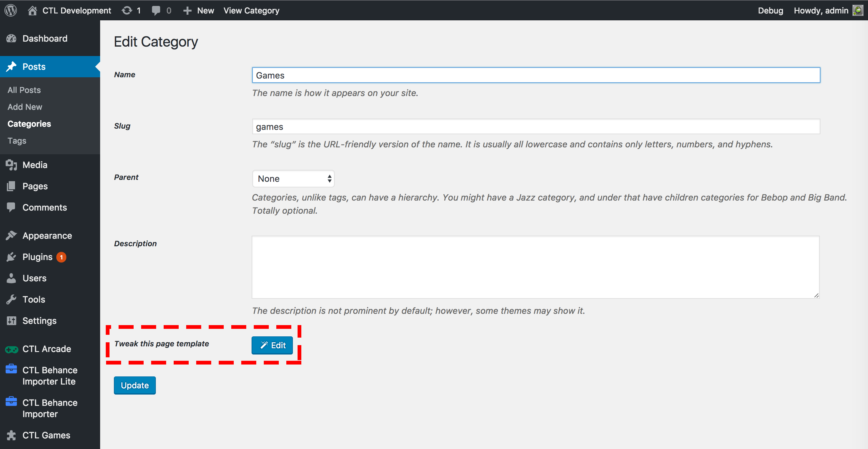
Task: Click the Dashboard gauge icon
Action: (x=11, y=38)
